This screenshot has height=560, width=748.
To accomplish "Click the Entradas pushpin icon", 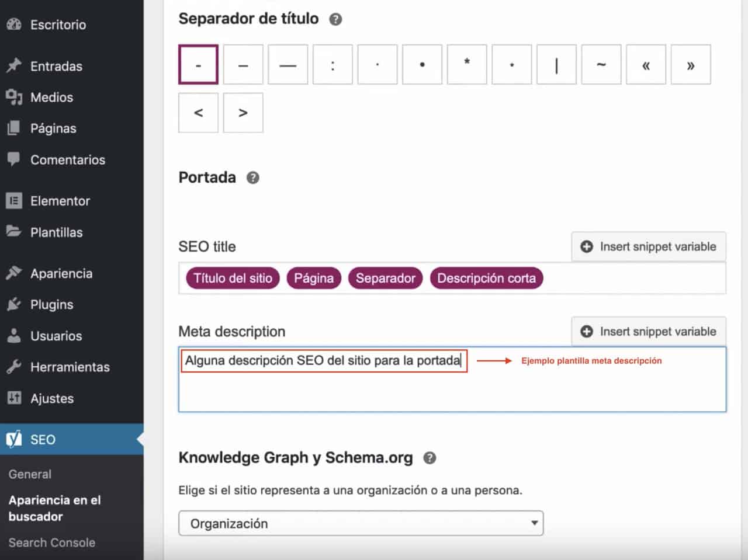I will pyautogui.click(x=14, y=66).
